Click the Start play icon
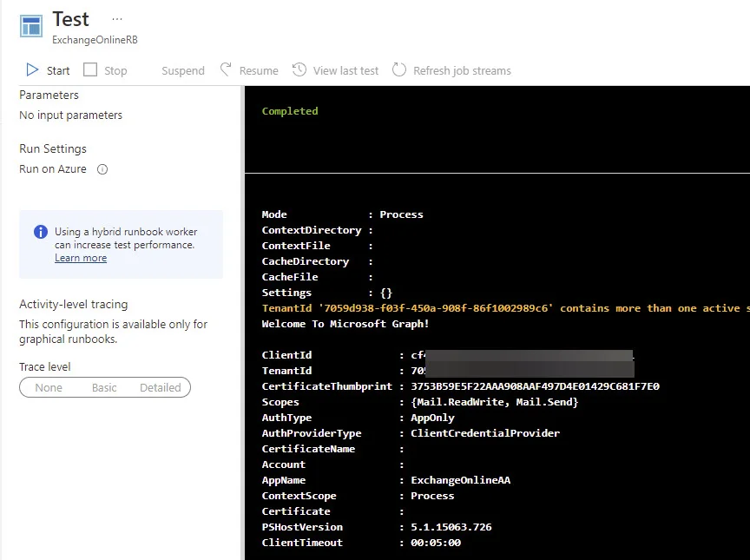This screenshot has height=560, width=750. tap(32, 70)
